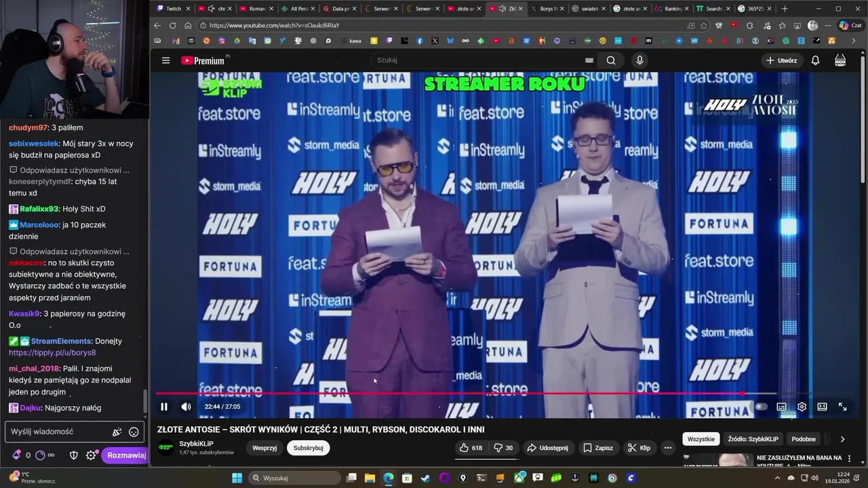Click the Wesprzyj button

click(x=264, y=448)
